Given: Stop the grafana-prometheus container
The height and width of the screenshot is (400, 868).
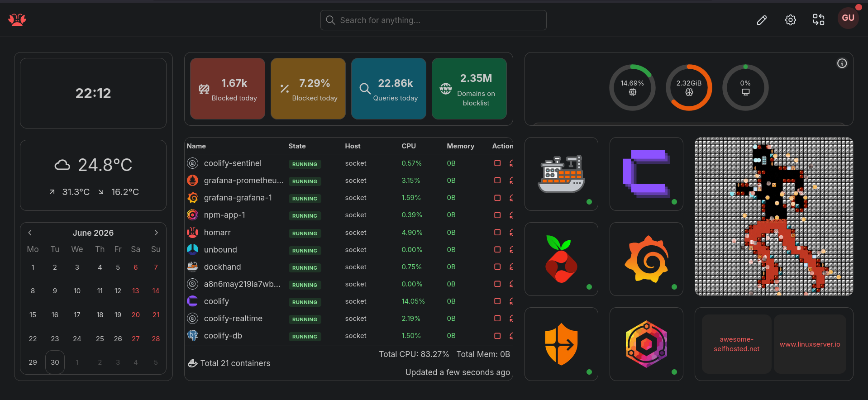Looking at the screenshot, I should coord(497,180).
